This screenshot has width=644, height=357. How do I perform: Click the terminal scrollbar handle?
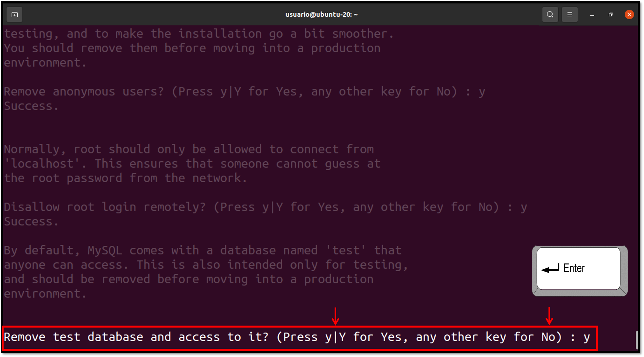(637, 340)
